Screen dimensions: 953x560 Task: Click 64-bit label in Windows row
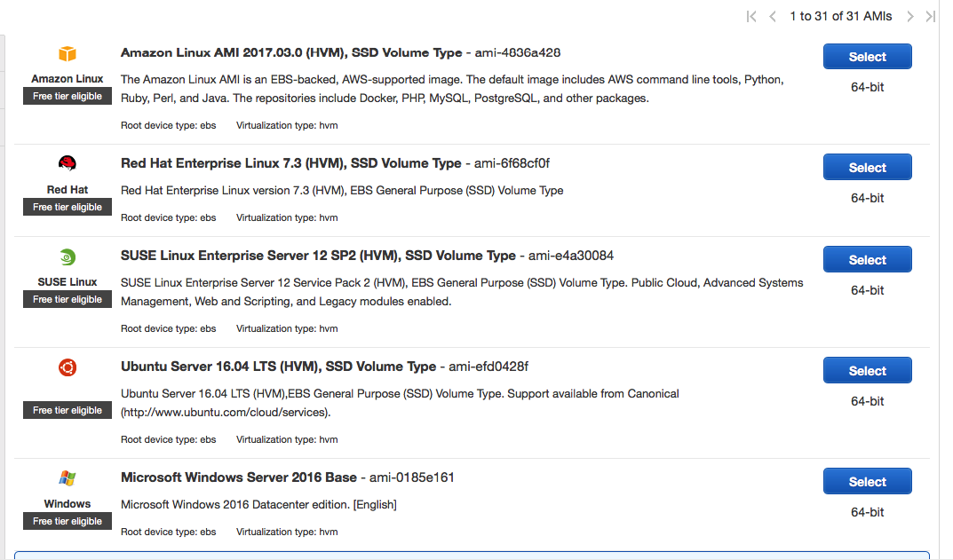coord(868,512)
